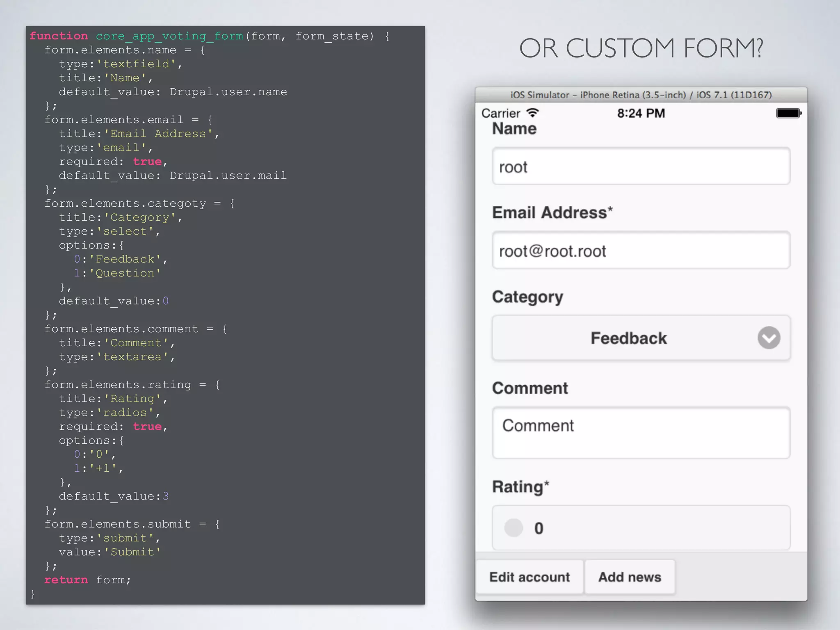Screen dimensions: 840x630
Task: Click the "type:'submit'," code line
Action: pos(110,538)
